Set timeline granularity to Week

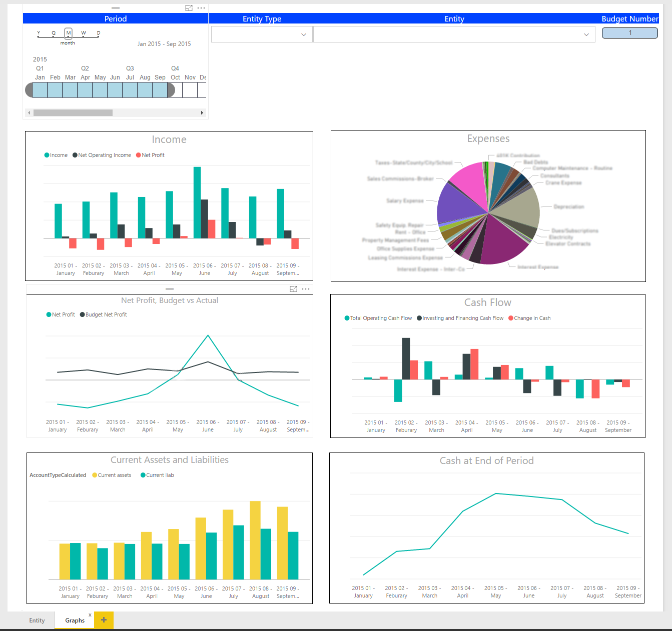click(x=84, y=33)
